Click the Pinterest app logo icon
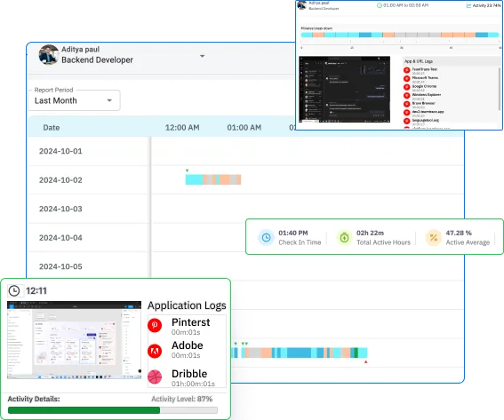Screen dimensions: 504x420 [x=155, y=325]
